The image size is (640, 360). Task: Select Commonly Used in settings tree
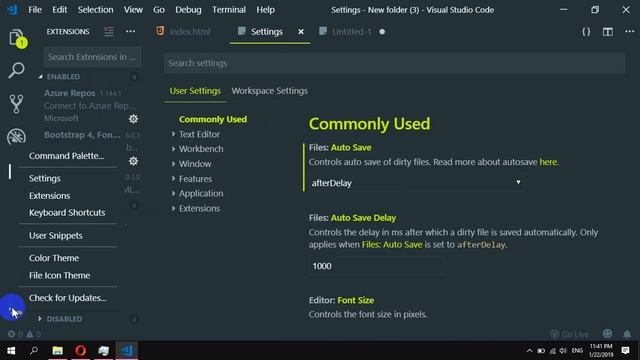coord(213,119)
